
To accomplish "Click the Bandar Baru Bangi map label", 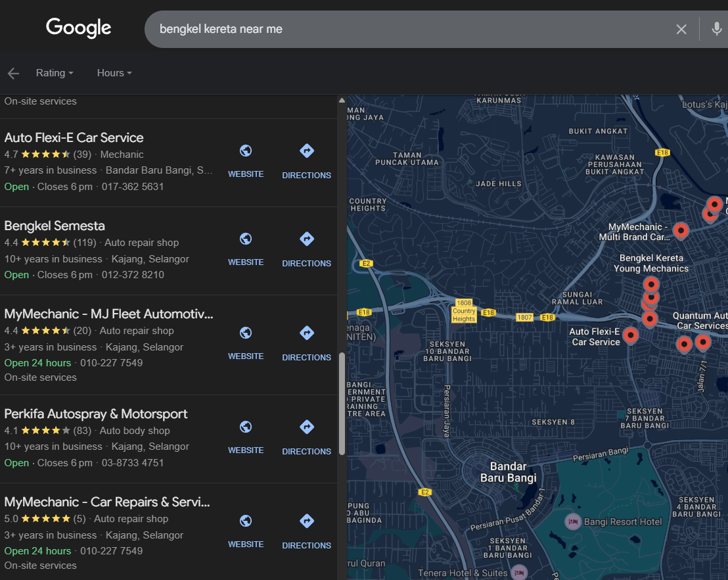I will (509, 472).
